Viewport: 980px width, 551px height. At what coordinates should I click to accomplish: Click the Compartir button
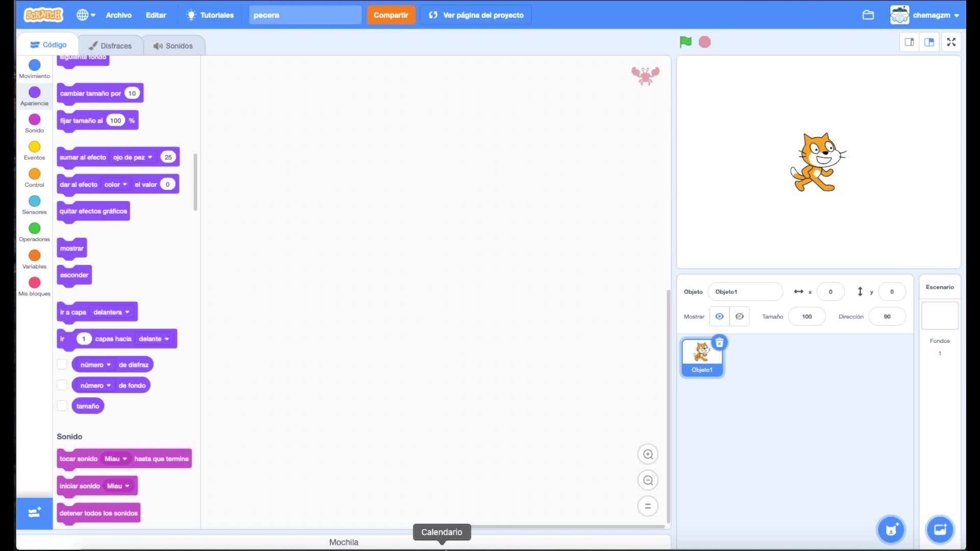coord(390,15)
